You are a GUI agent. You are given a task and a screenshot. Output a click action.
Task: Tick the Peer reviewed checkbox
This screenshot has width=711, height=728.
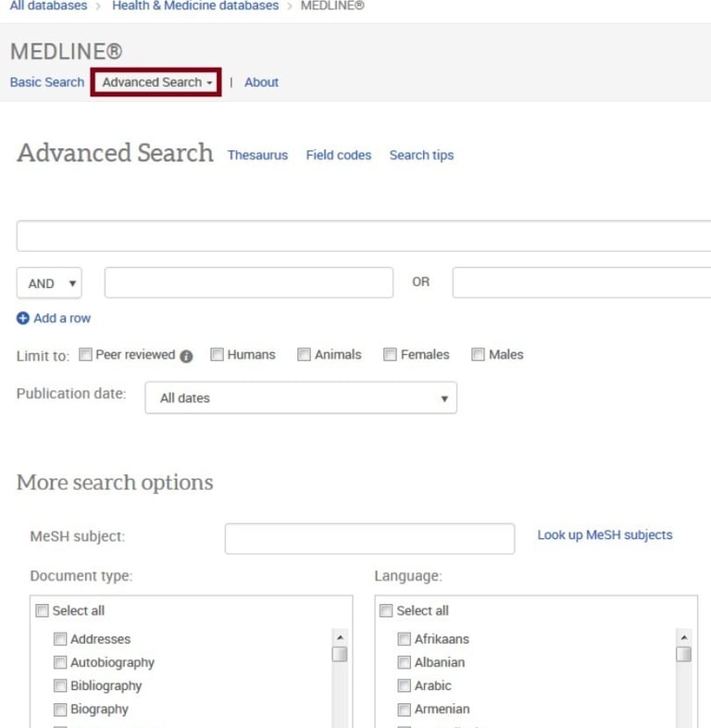click(85, 354)
